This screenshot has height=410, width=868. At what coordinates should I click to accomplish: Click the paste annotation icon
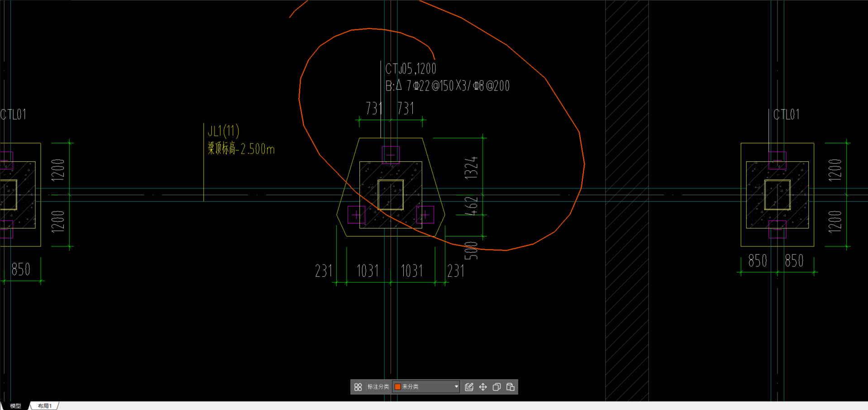[510, 387]
